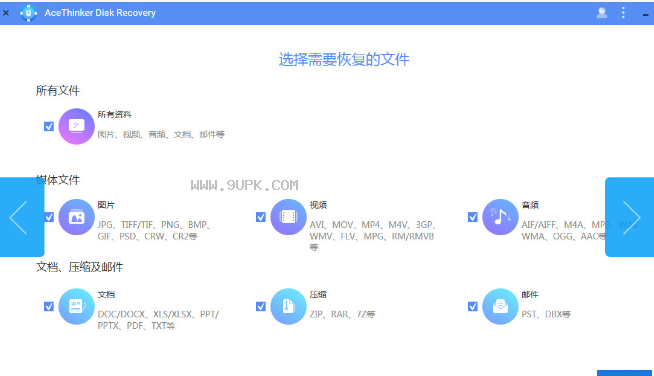The width and height of the screenshot is (654, 376).
Task: Click the 选择需要恢复的文件 heading
Action: point(344,60)
